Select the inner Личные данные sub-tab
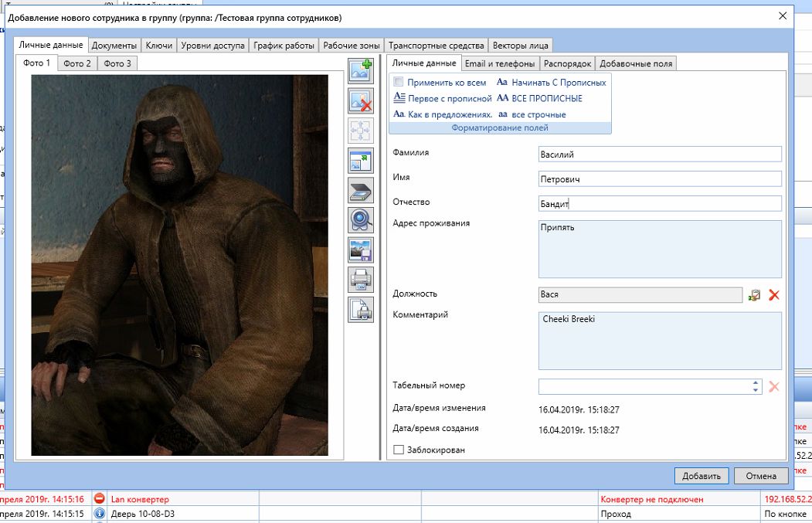The width and height of the screenshot is (812, 523). click(424, 63)
